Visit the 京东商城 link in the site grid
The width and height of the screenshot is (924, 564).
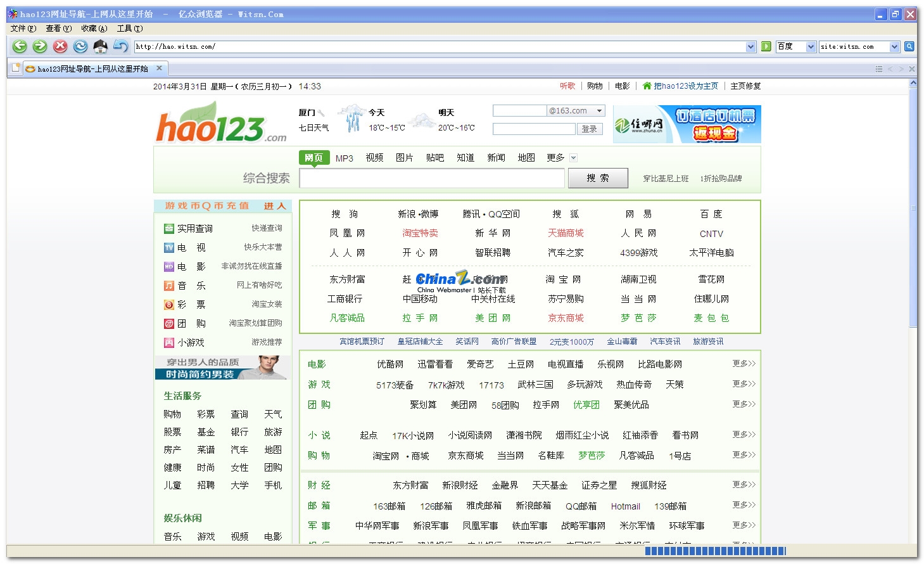(566, 318)
